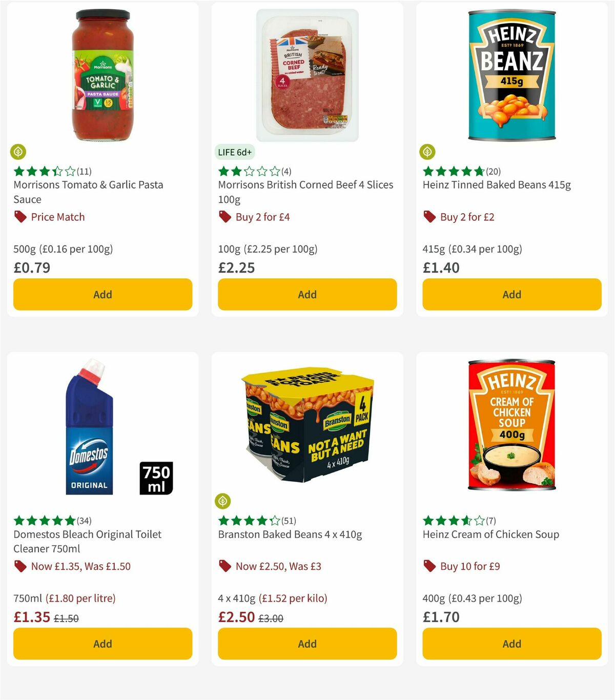Click the Heinz Beanz can product image
Viewport: 615px width, 700px height.
coord(511,74)
